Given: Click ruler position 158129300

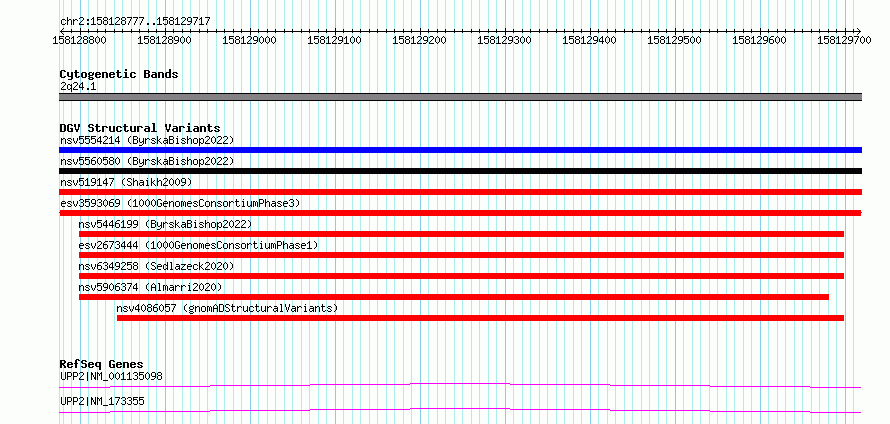Looking at the screenshot, I should tap(504, 40).
